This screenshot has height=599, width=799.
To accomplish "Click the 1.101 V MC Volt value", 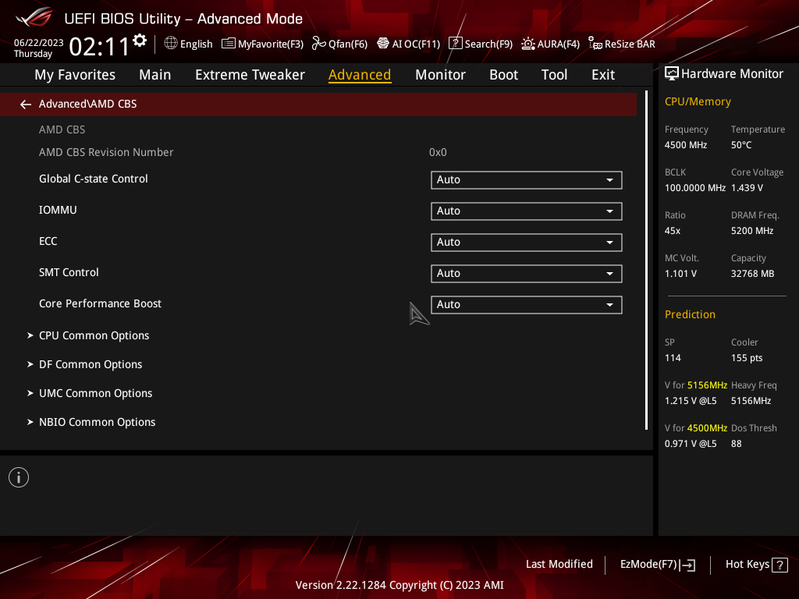I will click(680, 274).
